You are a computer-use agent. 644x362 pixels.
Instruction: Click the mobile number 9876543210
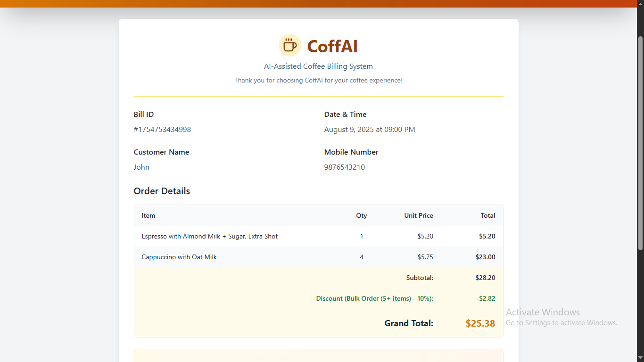344,167
